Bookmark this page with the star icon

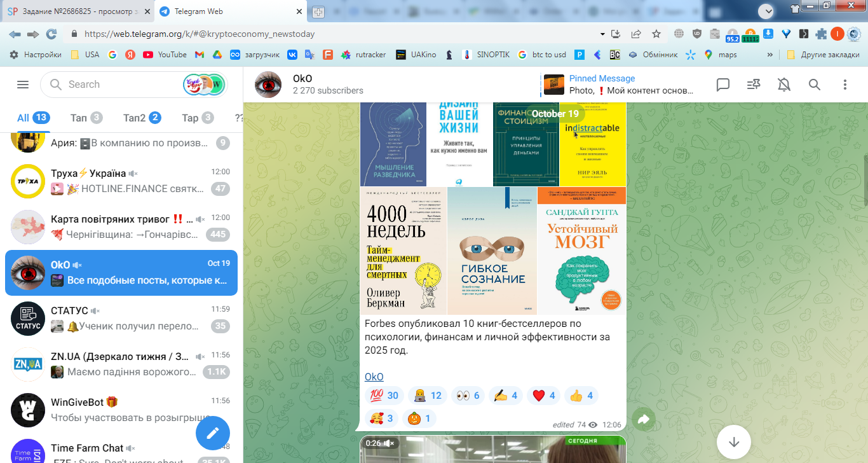(657, 34)
